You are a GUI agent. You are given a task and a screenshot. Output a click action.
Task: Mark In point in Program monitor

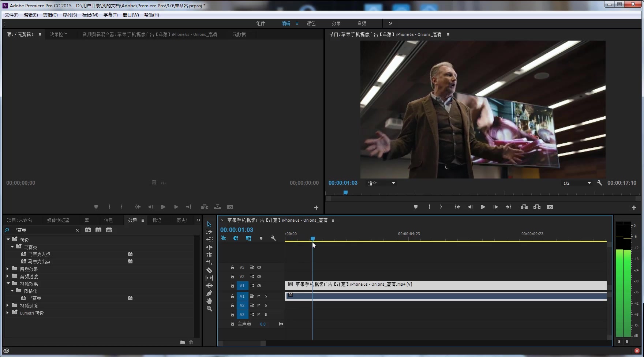(429, 207)
